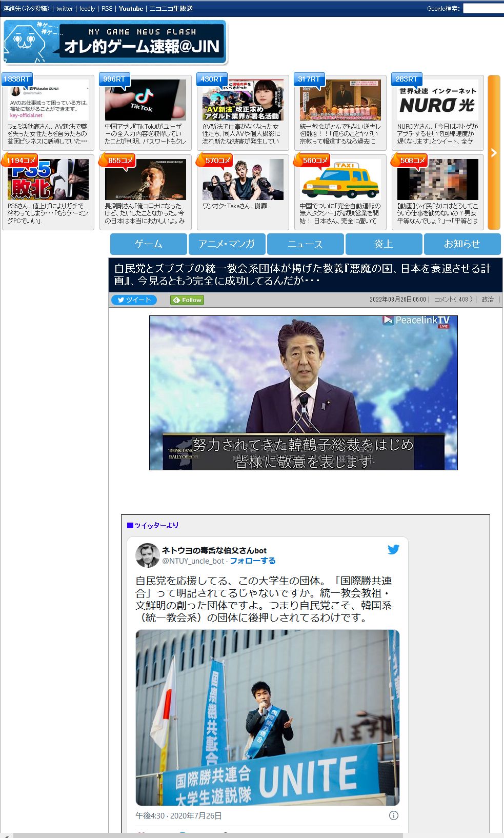The width and height of the screenshot is (504, 838).
Task: Open the PS5 敗北 article thumbnail
Action: (48, 179)
